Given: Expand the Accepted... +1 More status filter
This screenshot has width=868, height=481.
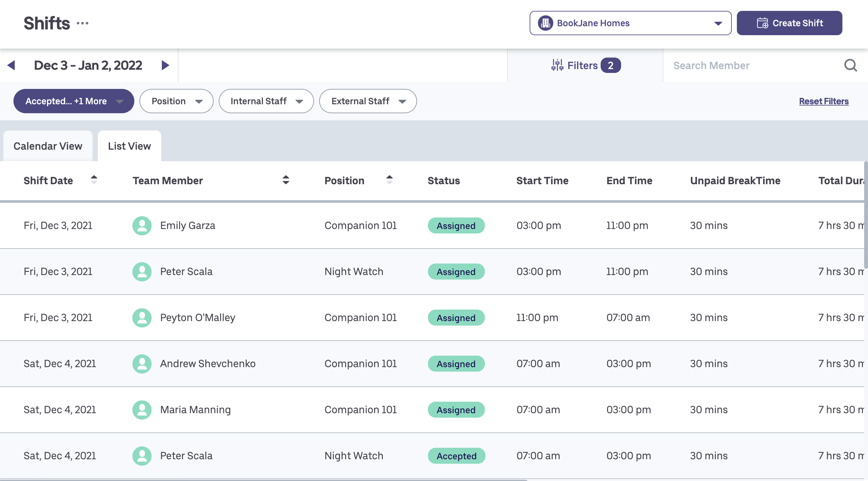Looking at the screenshot, I should click(74, 101).
